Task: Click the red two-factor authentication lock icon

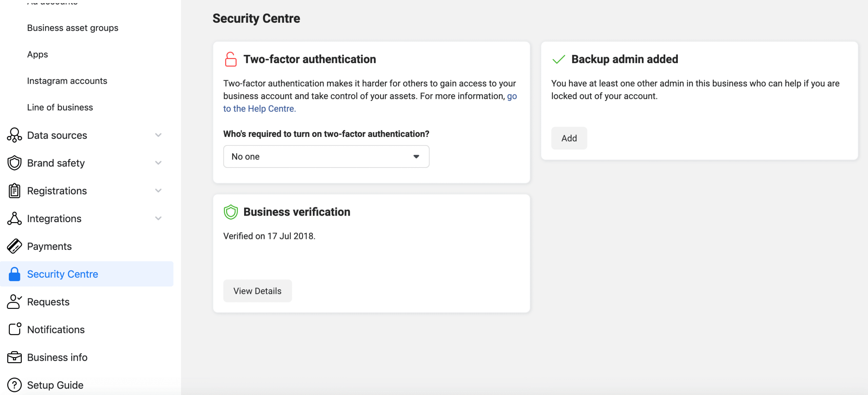Action: [230, 59]
